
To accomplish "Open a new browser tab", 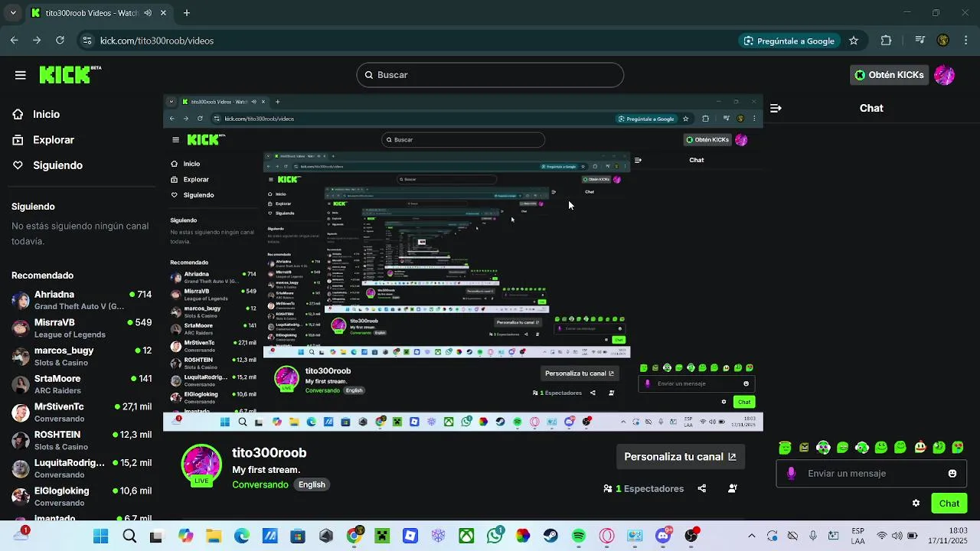I will pos(187,13).
